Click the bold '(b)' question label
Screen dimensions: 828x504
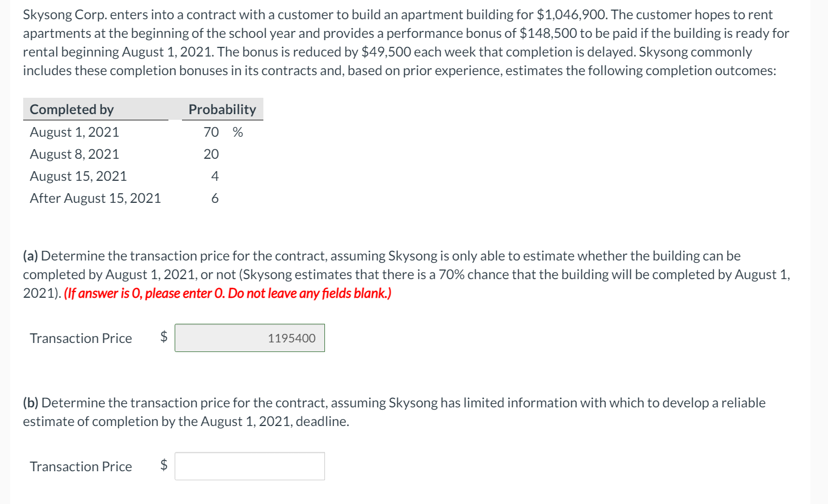pyautogui.click(x=31, y=403)
